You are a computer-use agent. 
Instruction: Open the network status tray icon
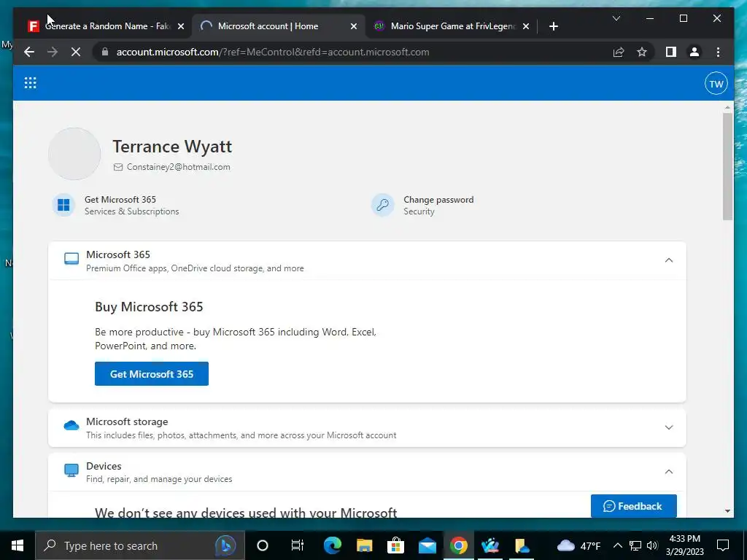coord(635,545)
